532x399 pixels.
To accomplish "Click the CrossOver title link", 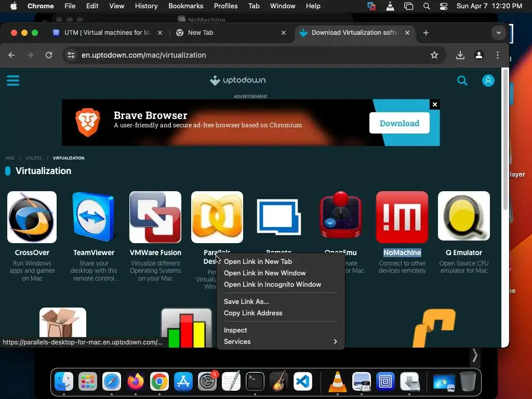I will pos(32,253).
